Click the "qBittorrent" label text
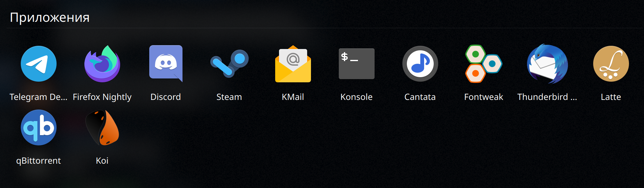Image resolution: width=644 pixels, height=188 pixels. pos(38,161)
